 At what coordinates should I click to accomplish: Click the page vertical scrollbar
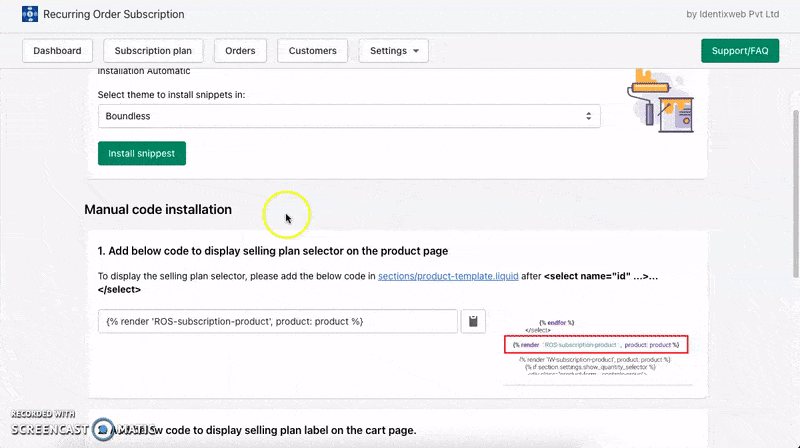tap(795, 194)
